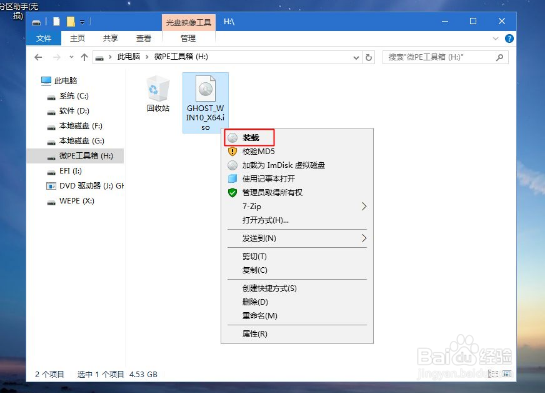Select the 回收站 Recycle Bin item
545x393 pixels.
tap(158, 94)
